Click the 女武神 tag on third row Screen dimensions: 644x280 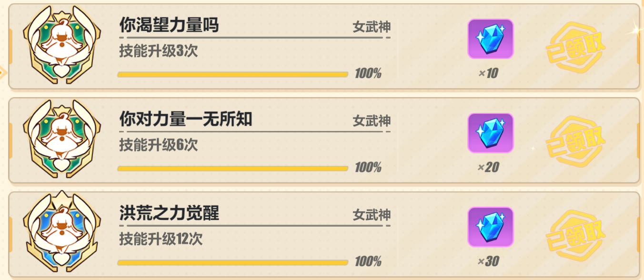tap(372, 215)
